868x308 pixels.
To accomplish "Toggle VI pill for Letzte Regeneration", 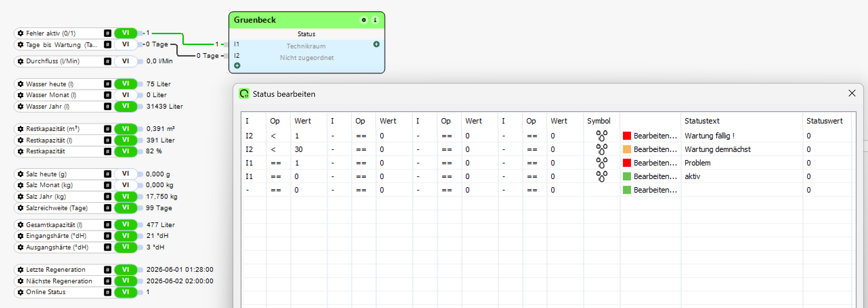I will pos(126,270).
